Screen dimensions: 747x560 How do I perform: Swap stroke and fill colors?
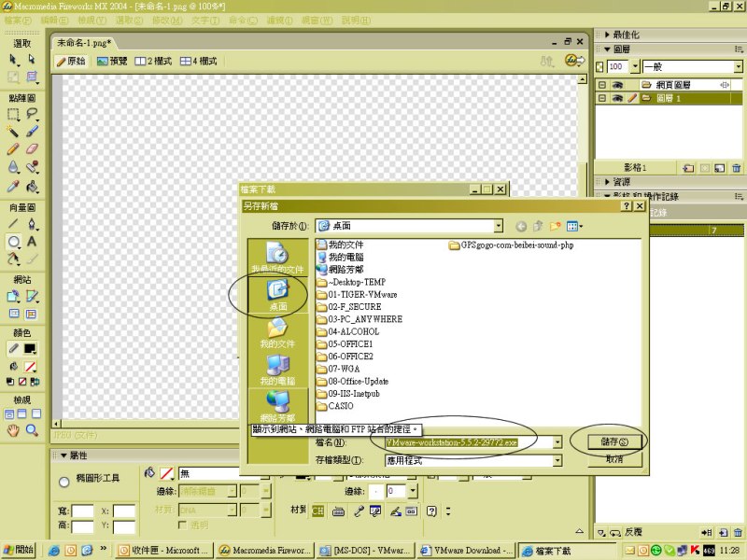pyautogui.click(x=35, y=382)
